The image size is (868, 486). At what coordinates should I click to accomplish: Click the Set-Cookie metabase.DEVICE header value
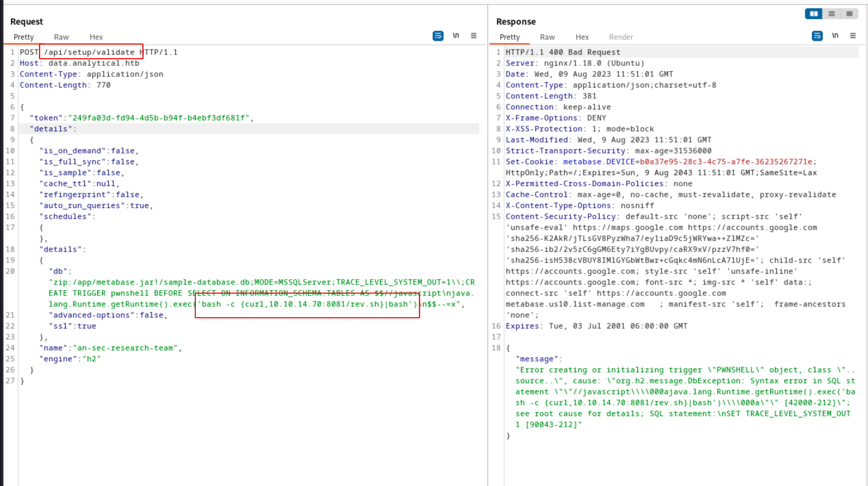click(726, 162)
